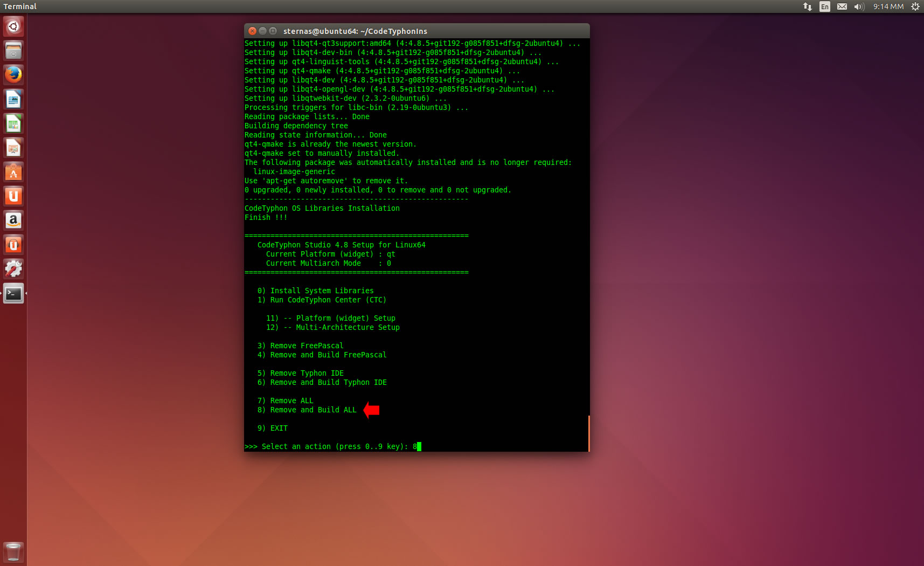Open the Amazon launcher icon
This screenshot has width=924, height=566.
13,220
